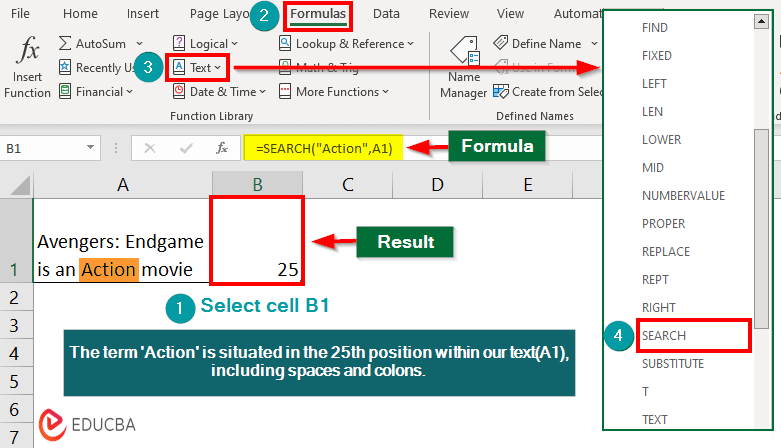Select column D header
This screenshot has width=781, height=448.
(x=437, y=185)
